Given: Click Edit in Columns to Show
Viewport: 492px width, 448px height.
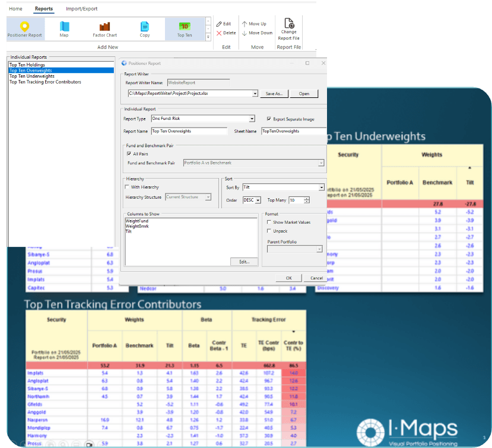Looking at the screenshot, I should coord(244,262).
